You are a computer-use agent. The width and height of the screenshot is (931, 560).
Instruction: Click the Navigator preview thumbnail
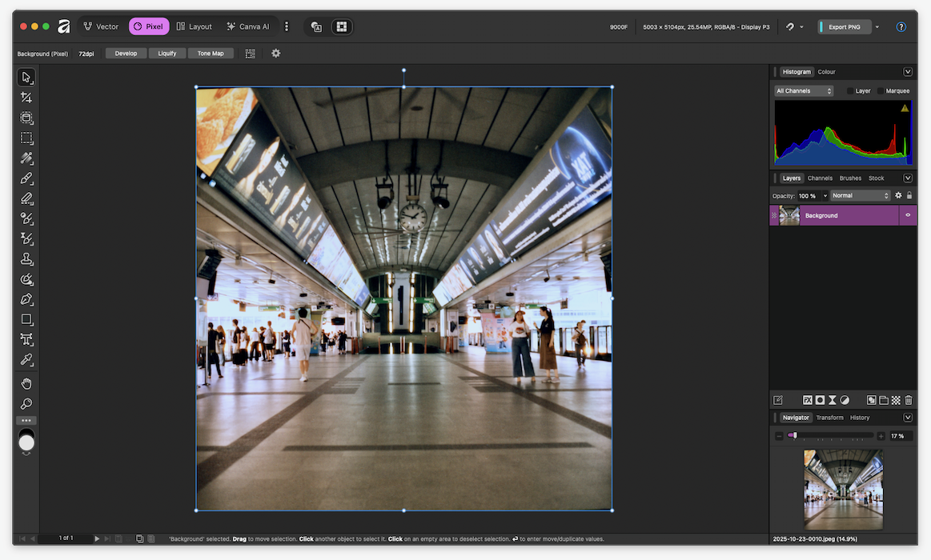coord(843,489)
